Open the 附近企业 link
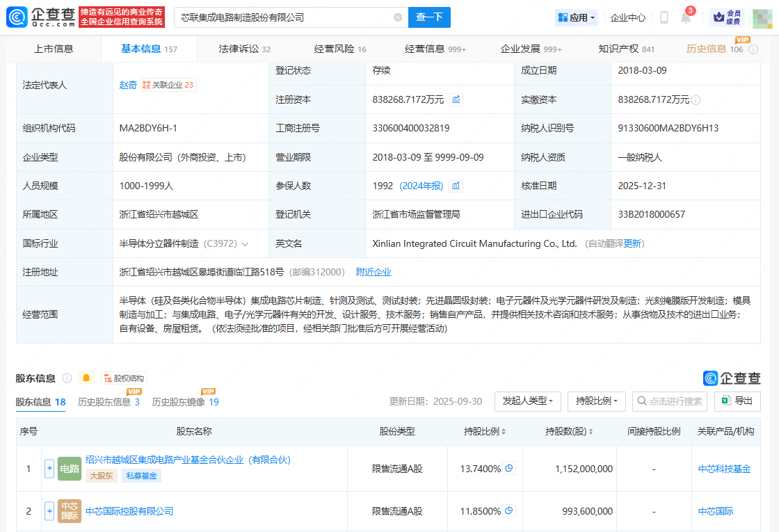779x532 pixels. tap(374, 272)
